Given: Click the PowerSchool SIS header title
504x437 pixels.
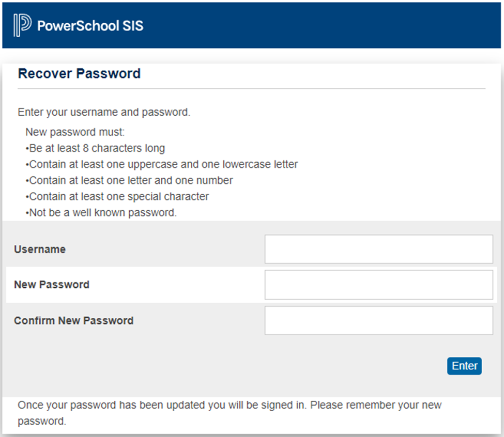Looking at the screenshot, I should pyautogui.click(x=90, y=25).
